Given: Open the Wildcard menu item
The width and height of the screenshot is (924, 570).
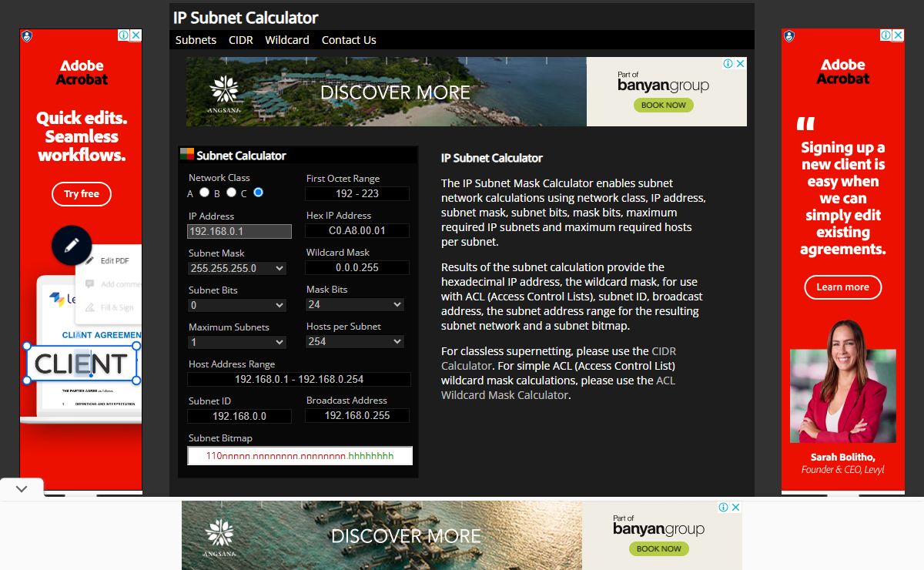Looking at the screenshot, I should pyautogui.click(x=287, y=40).
